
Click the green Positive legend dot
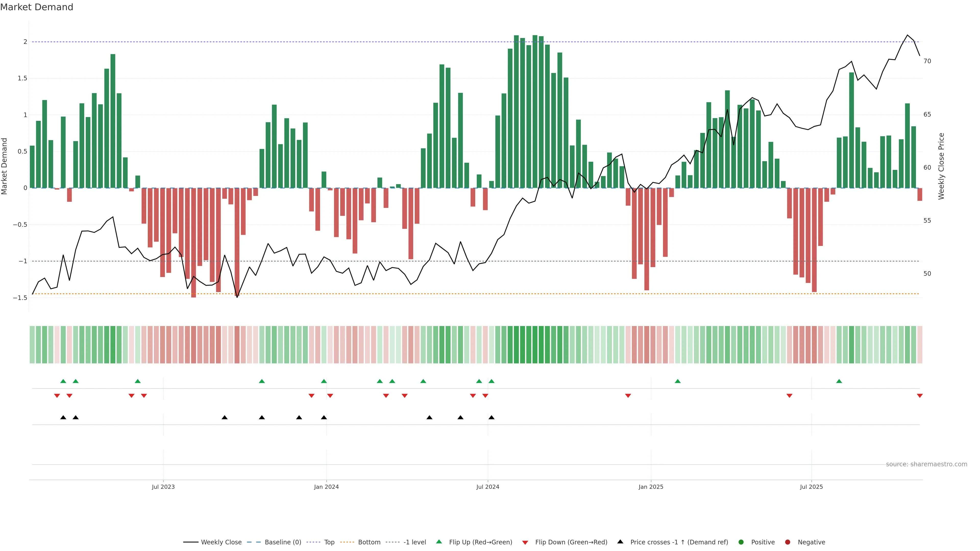pyautogui.click(x=741, y=542)
